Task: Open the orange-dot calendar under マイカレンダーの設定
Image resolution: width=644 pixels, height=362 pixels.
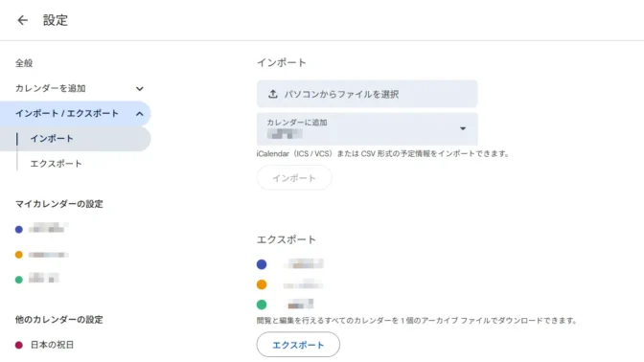Action: [x=41, y=255]
